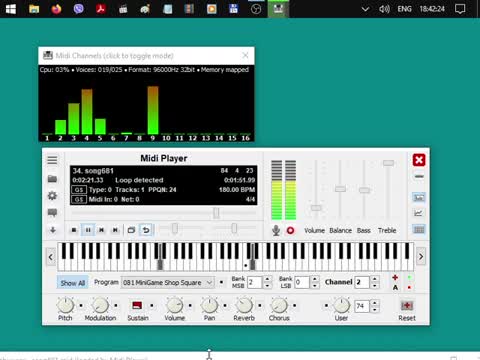Stop playback with the stop button
The image size is (480, 360).
pyautogui.click(x=74, y=230)
